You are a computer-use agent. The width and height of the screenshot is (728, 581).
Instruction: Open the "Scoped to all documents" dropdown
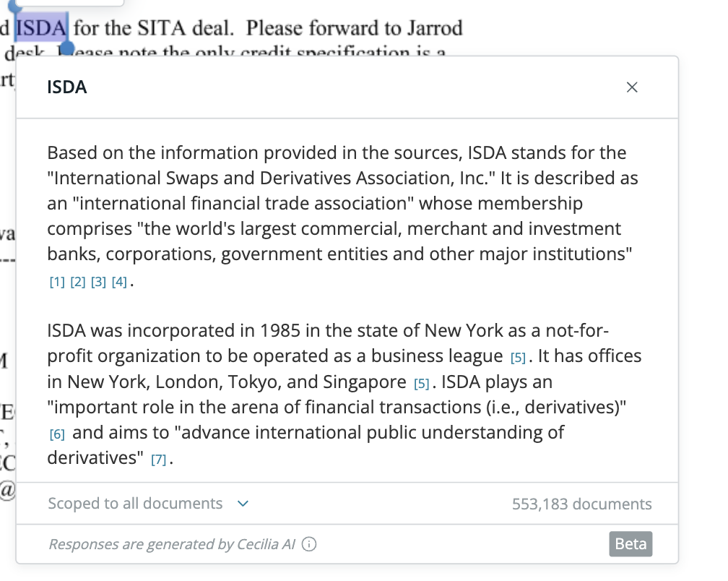(148, 504)
